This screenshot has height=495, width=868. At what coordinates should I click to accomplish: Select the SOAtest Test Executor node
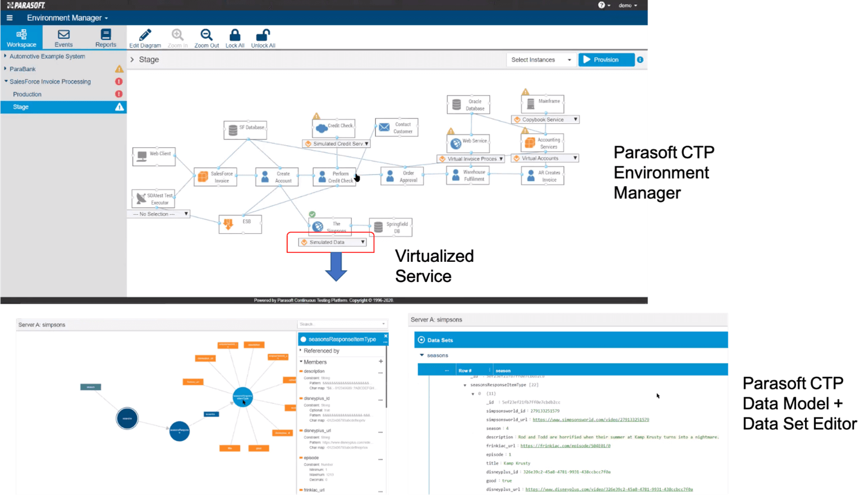pyautogui.click(x=154, y=198)
